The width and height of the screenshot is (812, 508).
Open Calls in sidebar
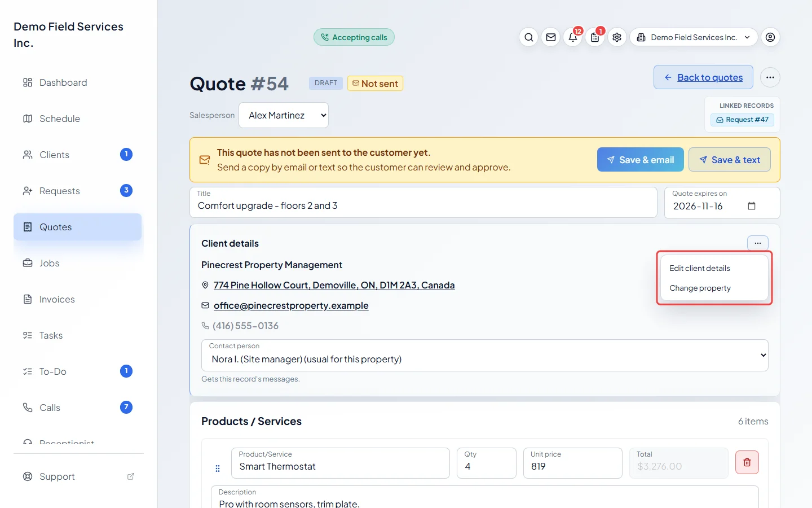(78, 408)
